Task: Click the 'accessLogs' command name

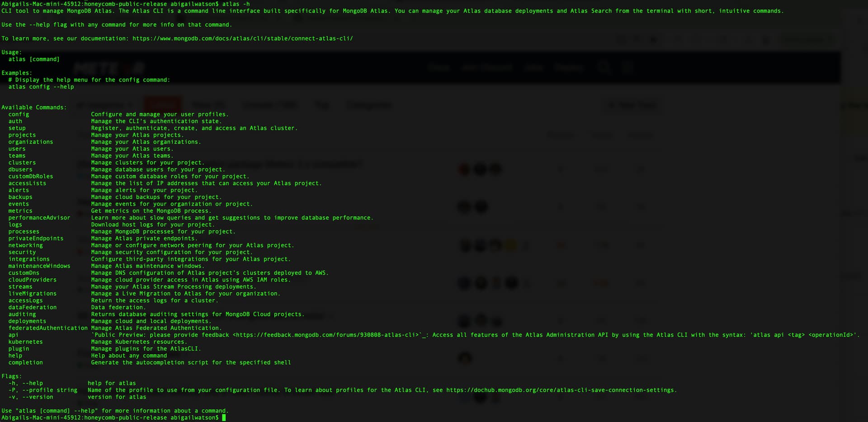Action: [x=25, y=300]
